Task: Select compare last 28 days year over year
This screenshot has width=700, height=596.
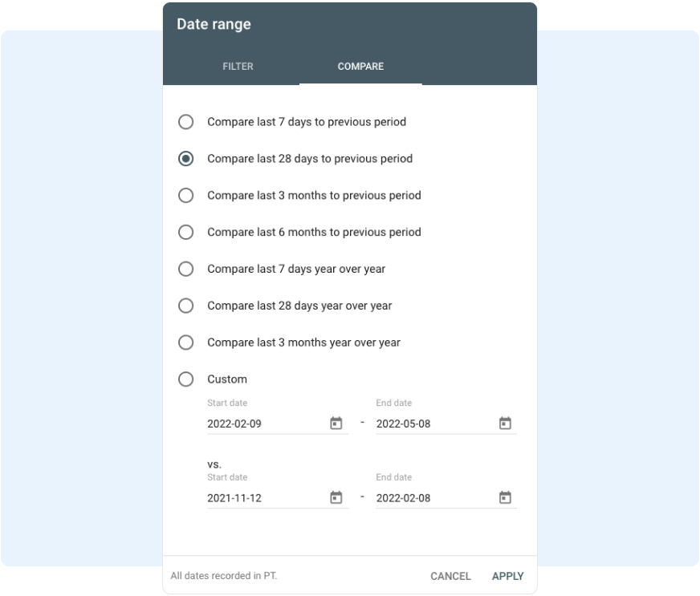Action: point(186,305)
